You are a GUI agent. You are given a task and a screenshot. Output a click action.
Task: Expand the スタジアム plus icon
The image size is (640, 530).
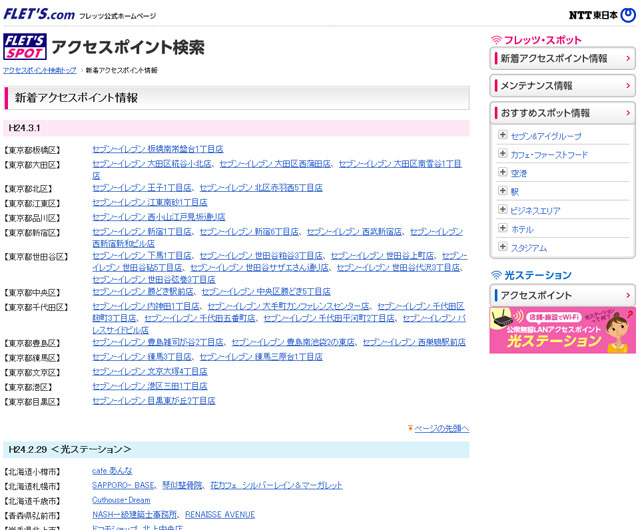[x=502, y=247]
